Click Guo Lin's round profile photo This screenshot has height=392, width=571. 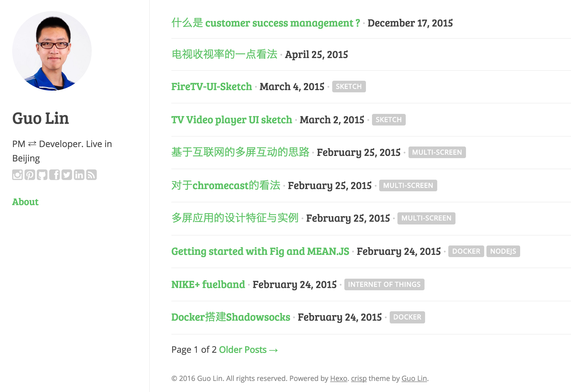(x=52, y=51)
